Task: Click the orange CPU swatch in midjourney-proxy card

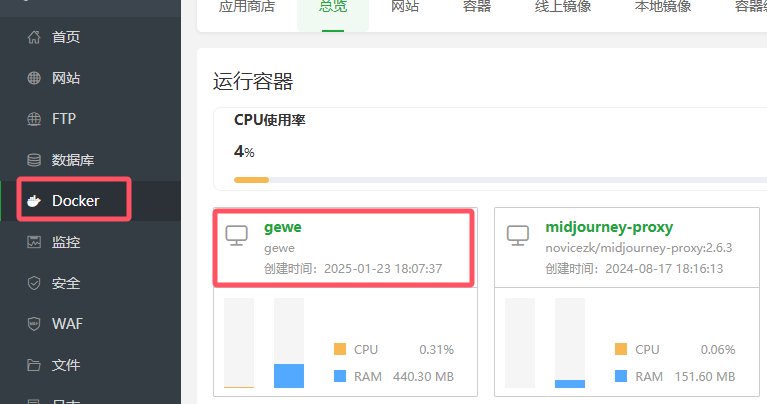Action: click(x=621, y=349)
